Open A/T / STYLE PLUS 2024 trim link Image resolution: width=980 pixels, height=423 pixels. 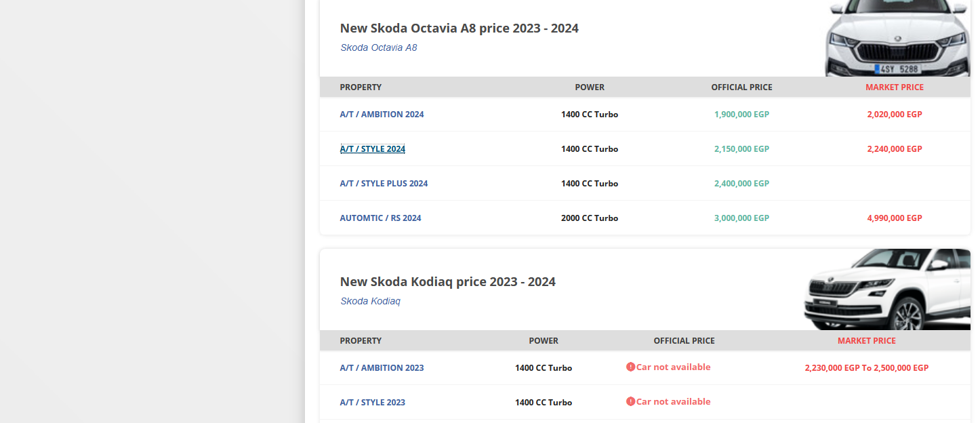[384, 184]
